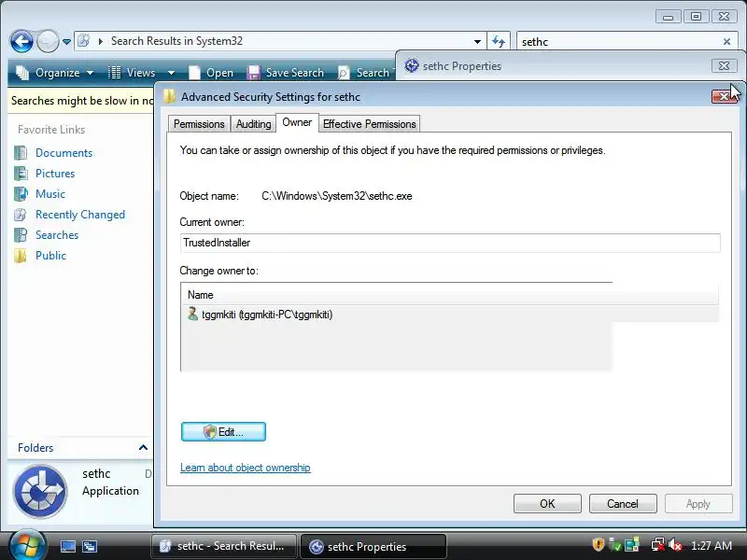Click the Views toolbar button

point(132,73)
